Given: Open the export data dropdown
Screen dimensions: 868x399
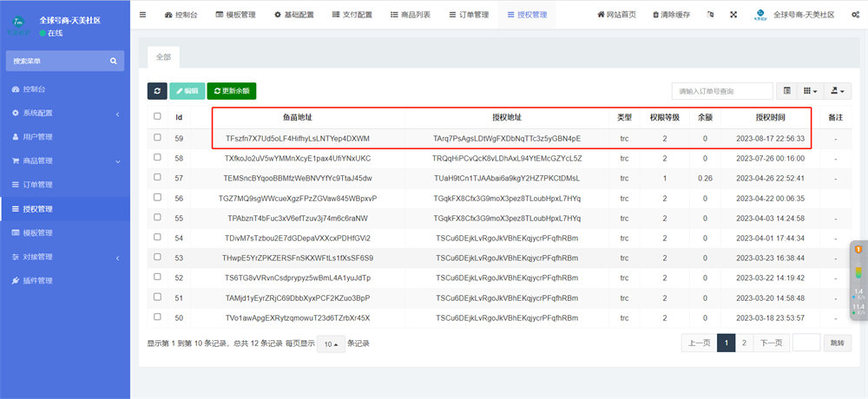Looking at the screenshot, I should pyautogui.click(x=838, y=91).
